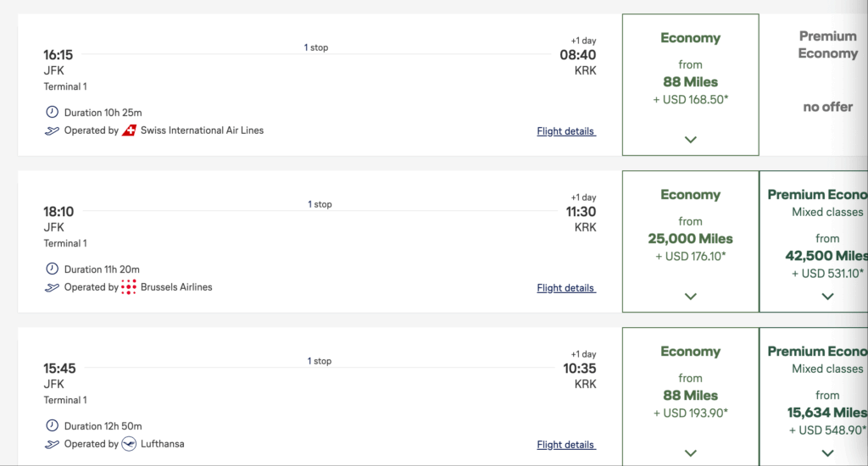Click the clock icon beside Duration 12h 50m
Viewport: 868px width, 466px height.
(52, 425)
